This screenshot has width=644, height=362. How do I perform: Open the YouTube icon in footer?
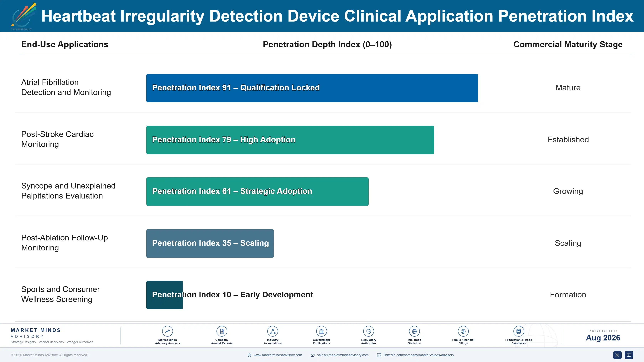629,355
